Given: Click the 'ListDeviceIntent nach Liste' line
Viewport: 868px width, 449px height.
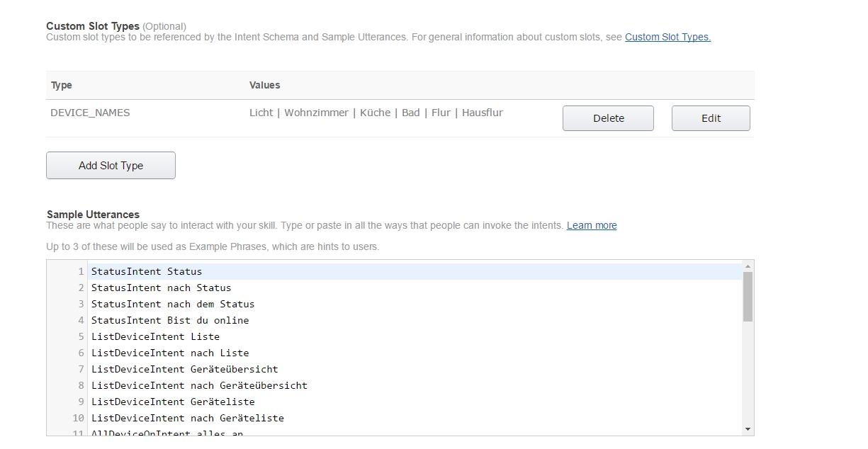Looking at the screenshot, I should 170,353.
